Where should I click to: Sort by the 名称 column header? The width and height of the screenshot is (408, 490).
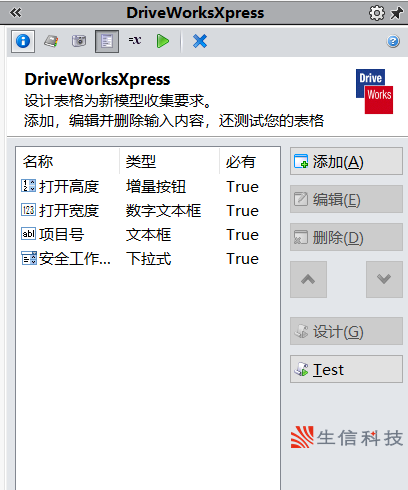pyautogui.click(x=68, y=161)
